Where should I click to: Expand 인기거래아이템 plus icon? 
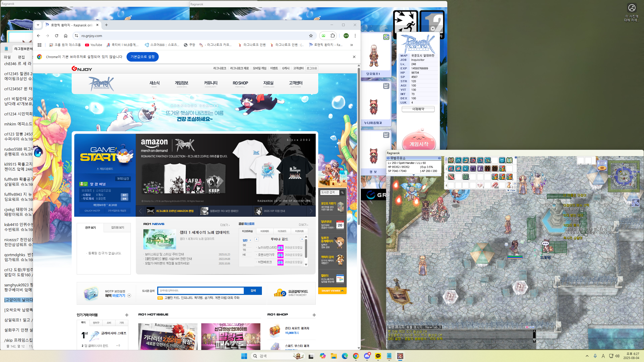[x=127, y=315]
